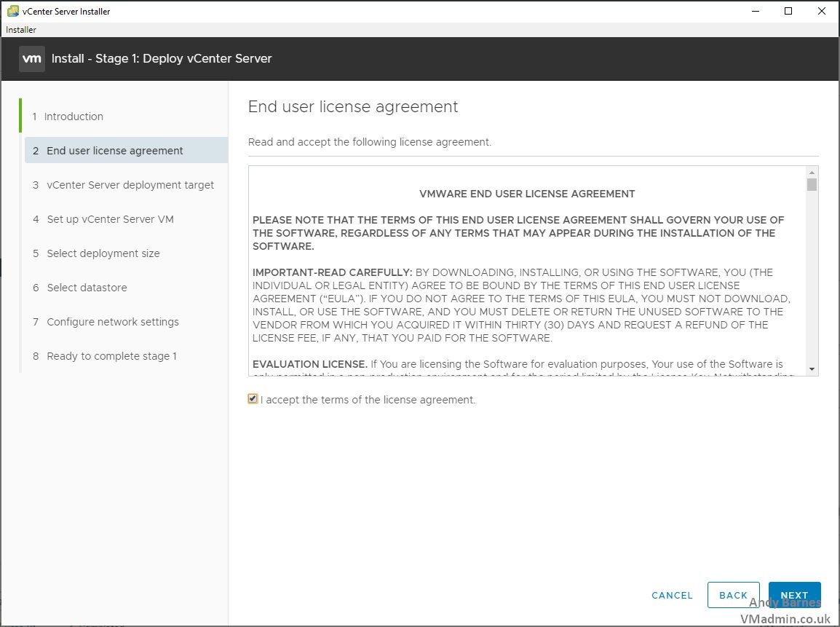Click the VMware vm logo
Screen dimensions: 840x627
(x=31, y=58)
